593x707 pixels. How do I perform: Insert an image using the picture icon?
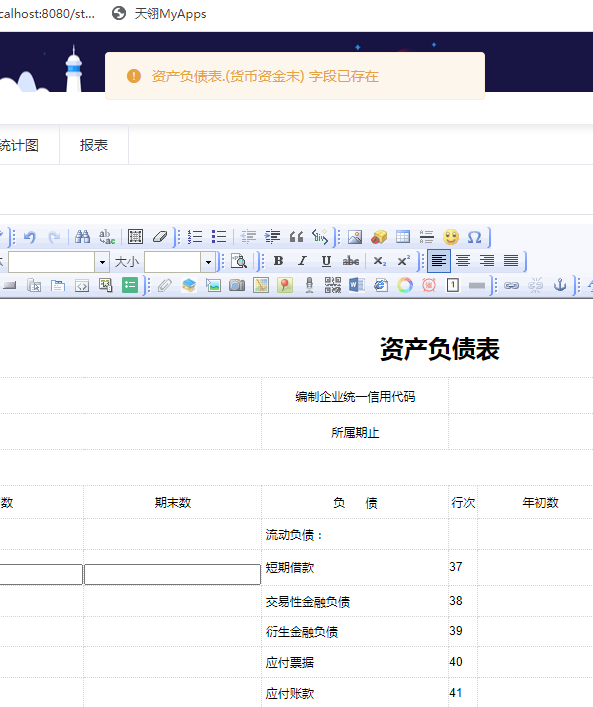click(355, 237)
